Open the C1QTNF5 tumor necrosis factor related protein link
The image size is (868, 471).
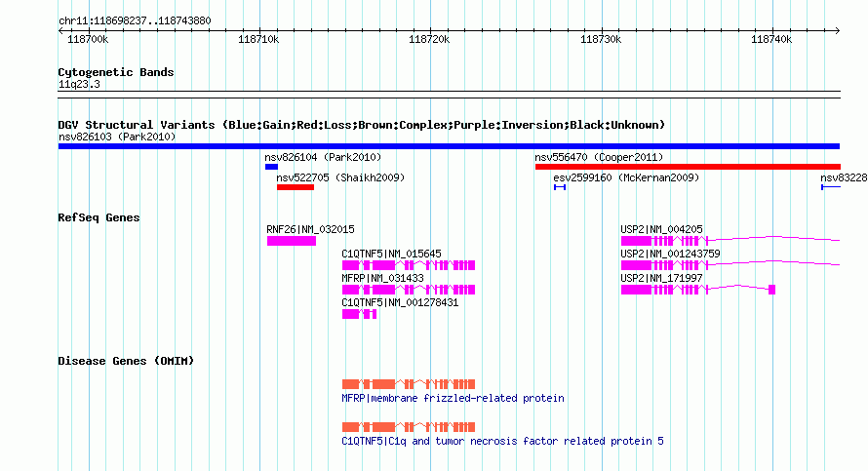502,442
